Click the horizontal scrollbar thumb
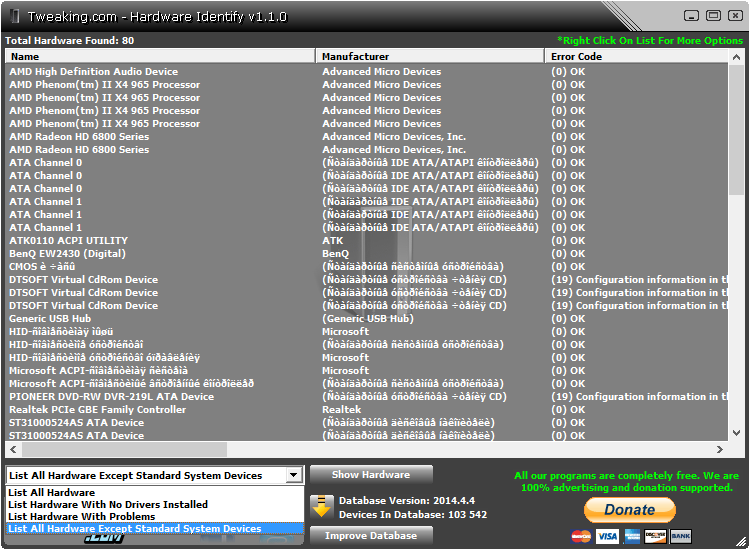Viewport: 750px width, 550px height. pyautogui.click(x=124, y=449)
